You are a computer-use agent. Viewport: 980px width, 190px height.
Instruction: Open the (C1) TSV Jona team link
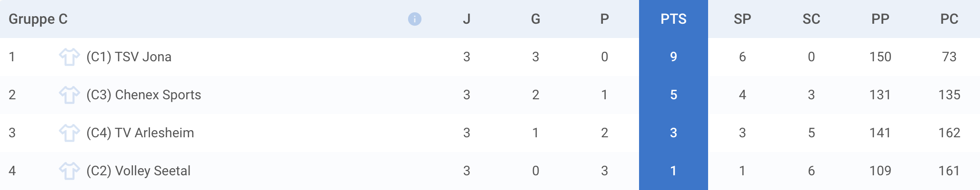(129, 57)
